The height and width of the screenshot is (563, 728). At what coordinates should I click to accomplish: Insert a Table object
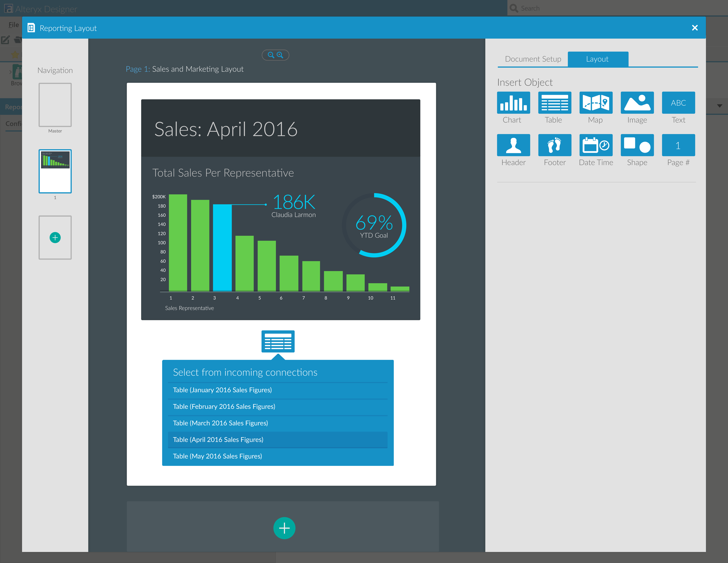(x=554, y=103)
